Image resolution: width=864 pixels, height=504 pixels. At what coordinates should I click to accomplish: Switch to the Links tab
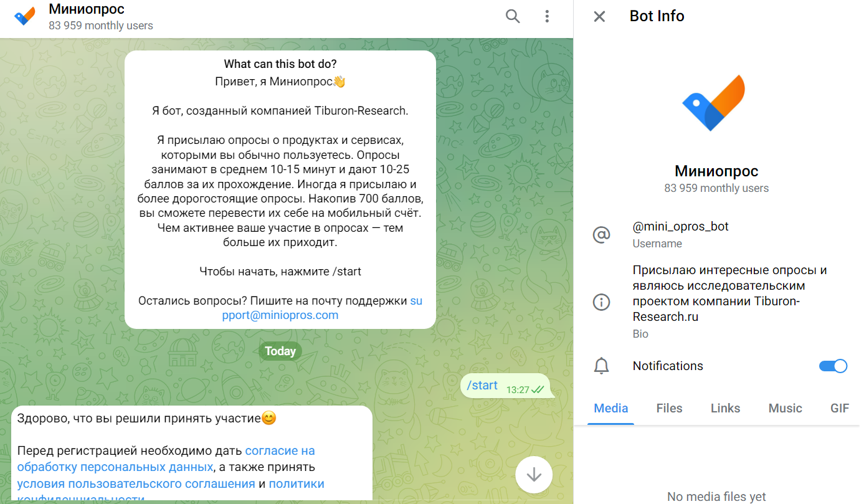pos(725,408)
